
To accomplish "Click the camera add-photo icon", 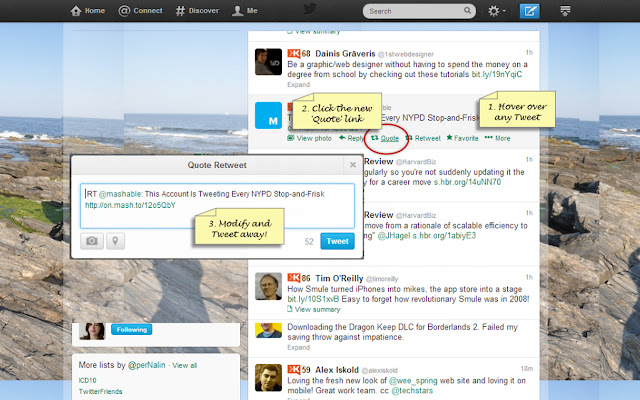I will tap(92, 241).
